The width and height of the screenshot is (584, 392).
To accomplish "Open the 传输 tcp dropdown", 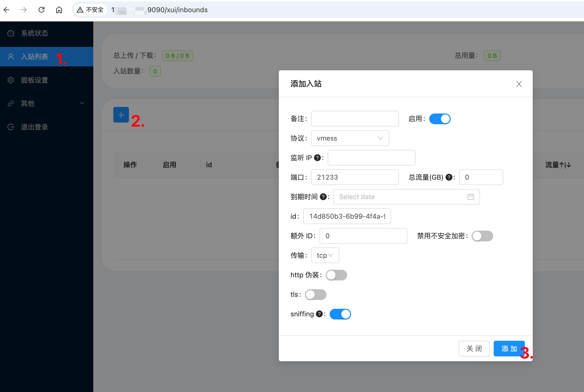I will (x=325, y=255).
